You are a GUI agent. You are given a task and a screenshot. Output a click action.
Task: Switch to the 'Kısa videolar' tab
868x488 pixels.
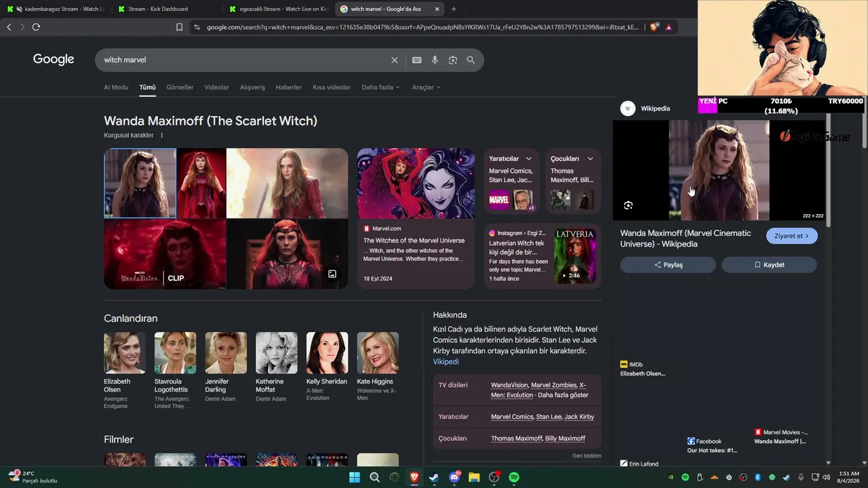pos(332,87)
